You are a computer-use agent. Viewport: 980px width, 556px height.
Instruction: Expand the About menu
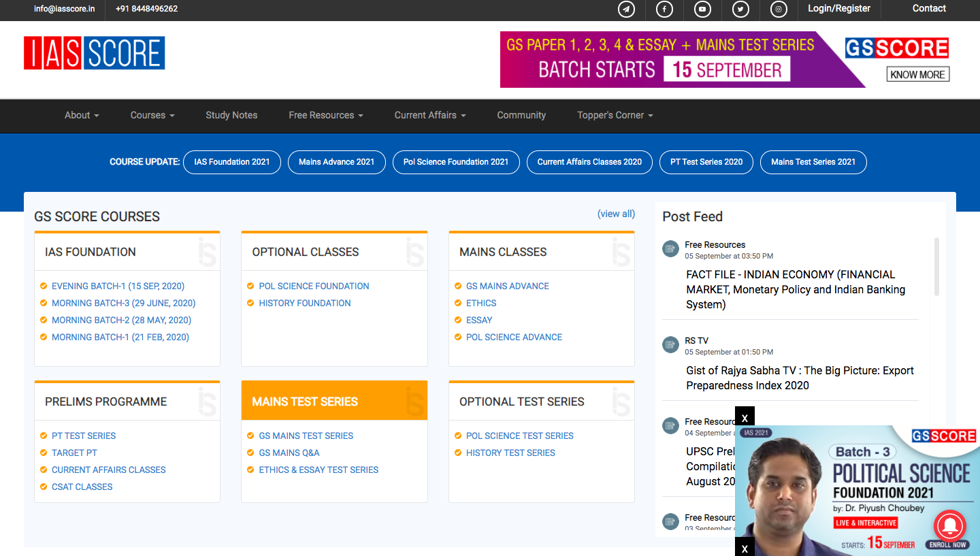coord(82,115)
